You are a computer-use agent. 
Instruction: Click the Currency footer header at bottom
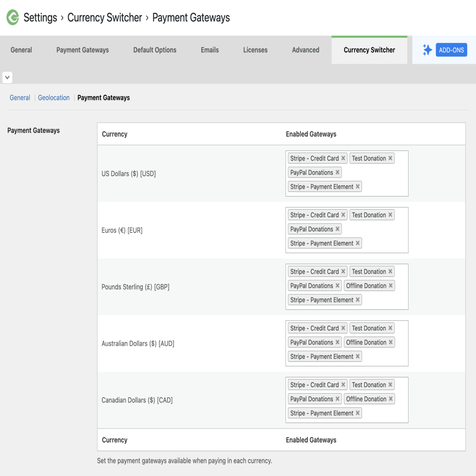point(114,440)
